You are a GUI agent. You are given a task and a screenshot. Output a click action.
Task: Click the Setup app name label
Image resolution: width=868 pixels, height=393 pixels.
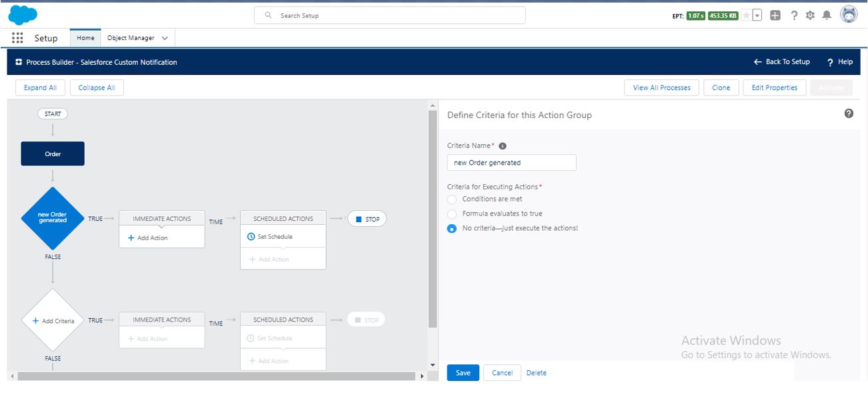click(46, 38)
